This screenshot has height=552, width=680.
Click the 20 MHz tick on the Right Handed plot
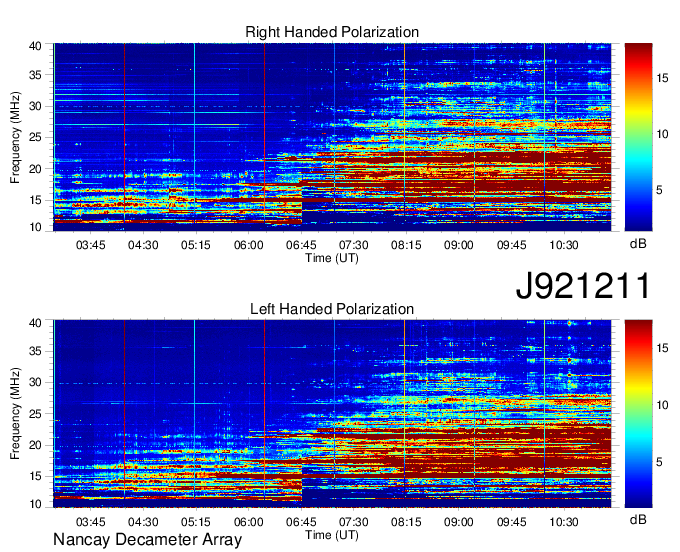pyautogui.click(x=35, y=169)
